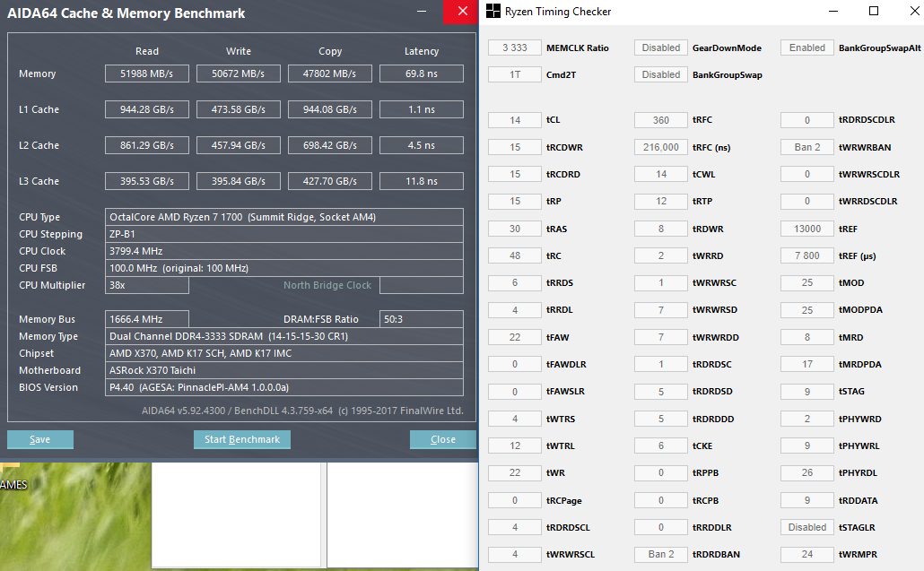Click the Memory Bus field 1666.4 MHz
Viewport: 924px width, 571px height.
pyautogui.click(x=147, y=319)
